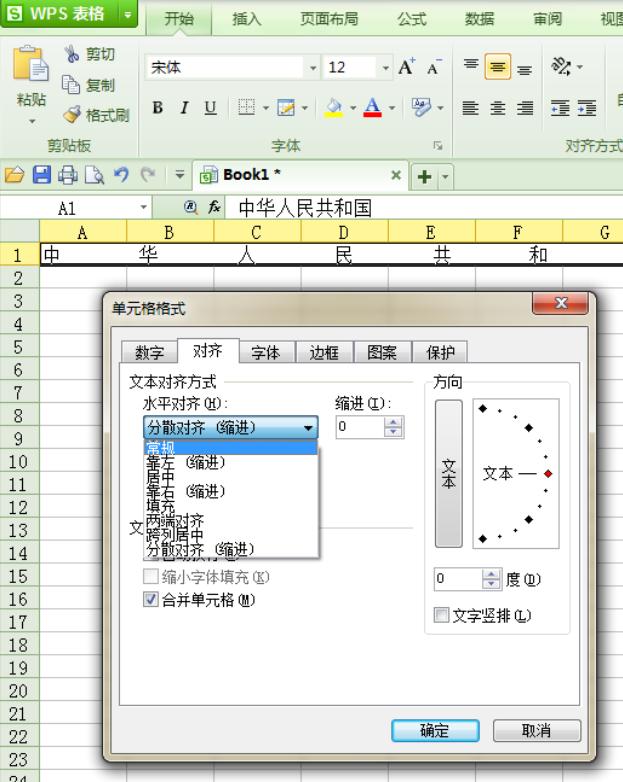Switch to the 数字 dialog tab
This screenshot has height=782, width=623.
pos(150,352)
